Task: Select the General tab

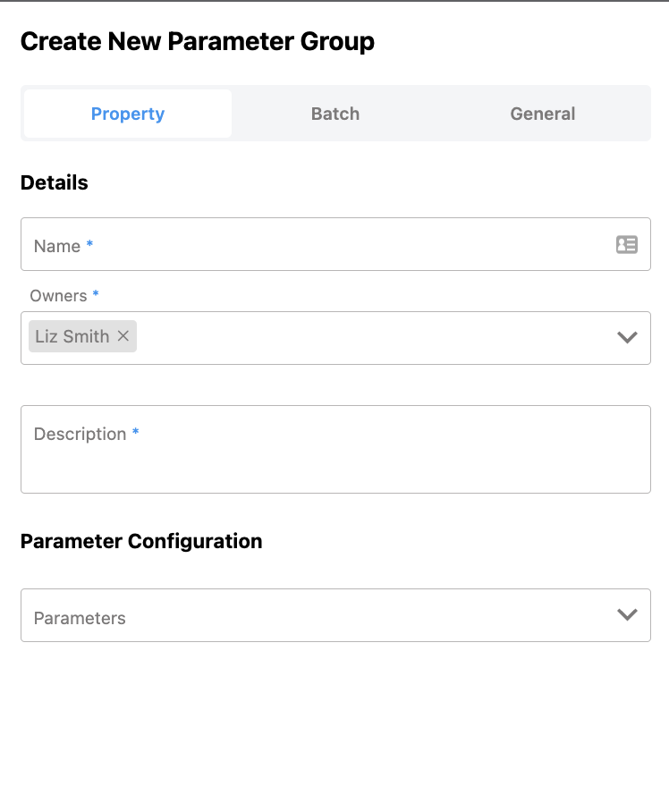Action: (x=542, y=114)
